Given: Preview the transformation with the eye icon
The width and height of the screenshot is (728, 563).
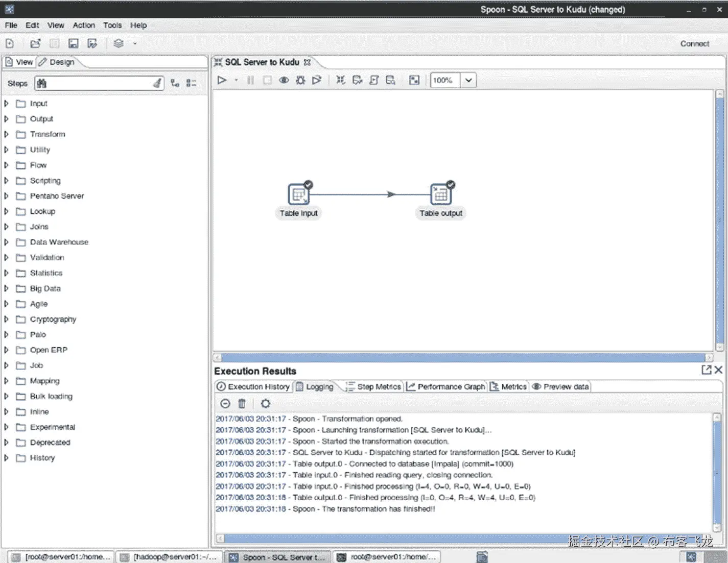Looking at the screenshot, I should (x=284, y=80).
